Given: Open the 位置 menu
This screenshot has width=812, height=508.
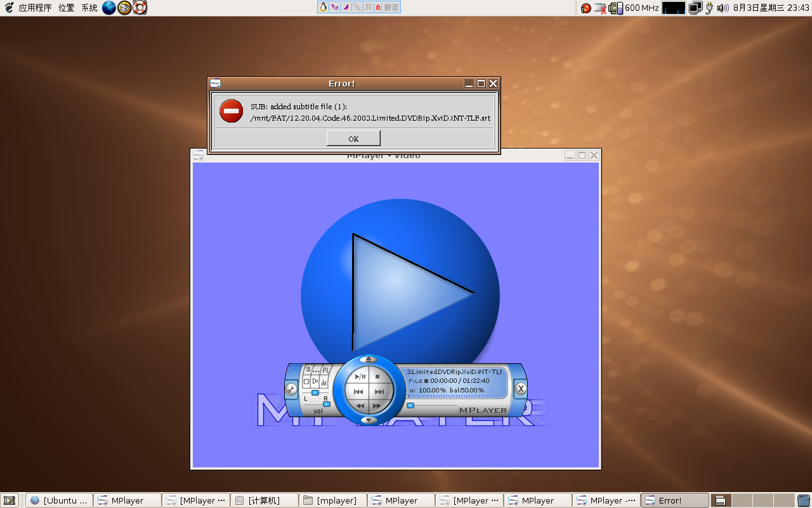Looking at the screenshot, I should [x=66, y=8].
